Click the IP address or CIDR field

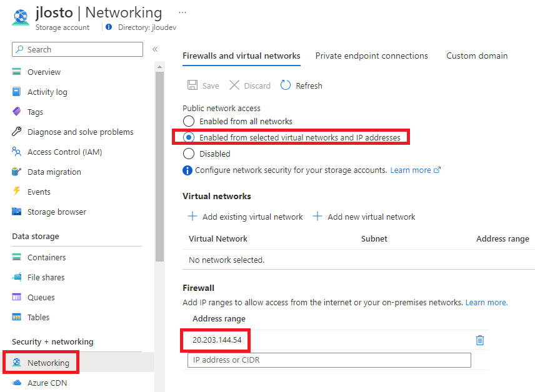[329, 360]
